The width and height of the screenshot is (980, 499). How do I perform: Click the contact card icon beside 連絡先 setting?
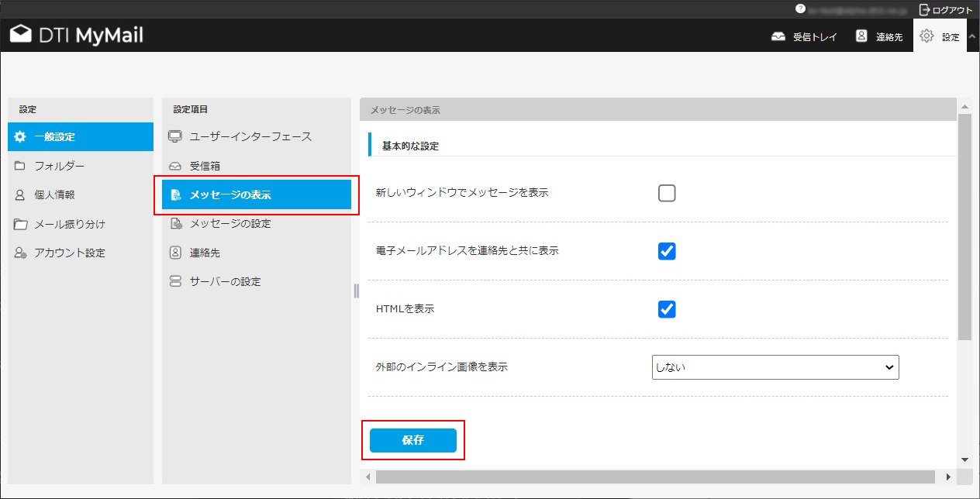(x=175, y=253)
